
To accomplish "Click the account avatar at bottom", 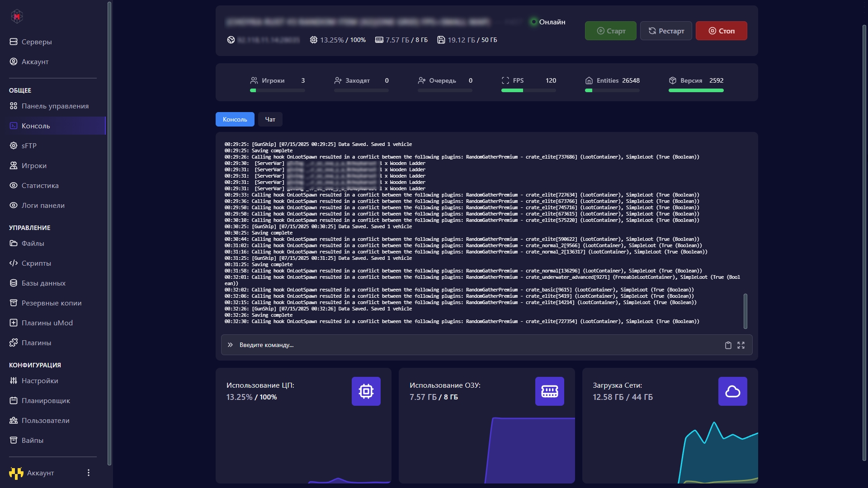I will click(16, 473).
